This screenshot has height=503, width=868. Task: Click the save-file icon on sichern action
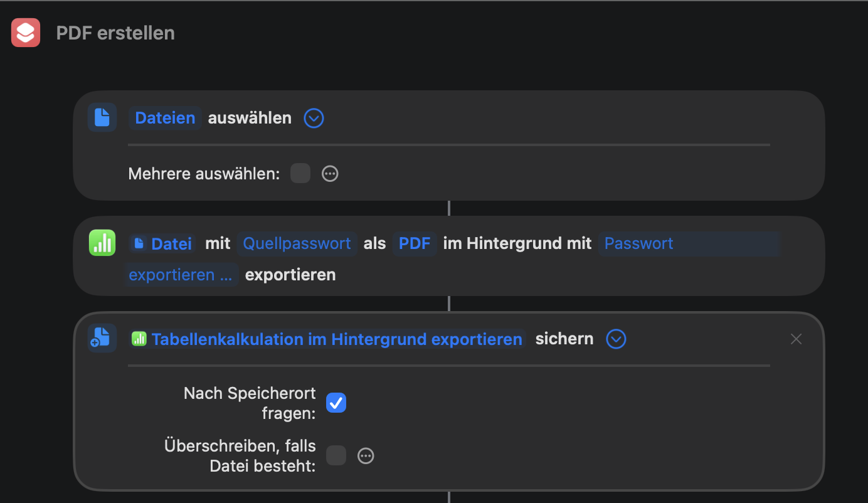coord(102,338)
